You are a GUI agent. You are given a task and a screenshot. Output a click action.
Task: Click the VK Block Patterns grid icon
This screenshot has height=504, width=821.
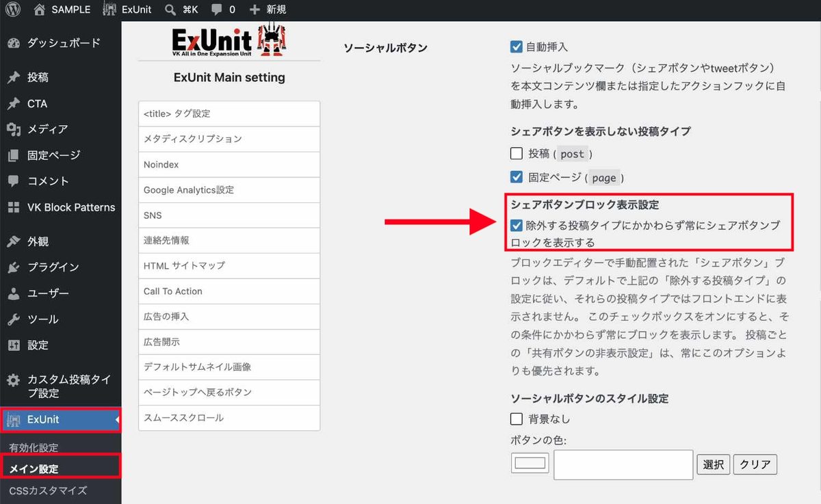[x=14, y=207]
